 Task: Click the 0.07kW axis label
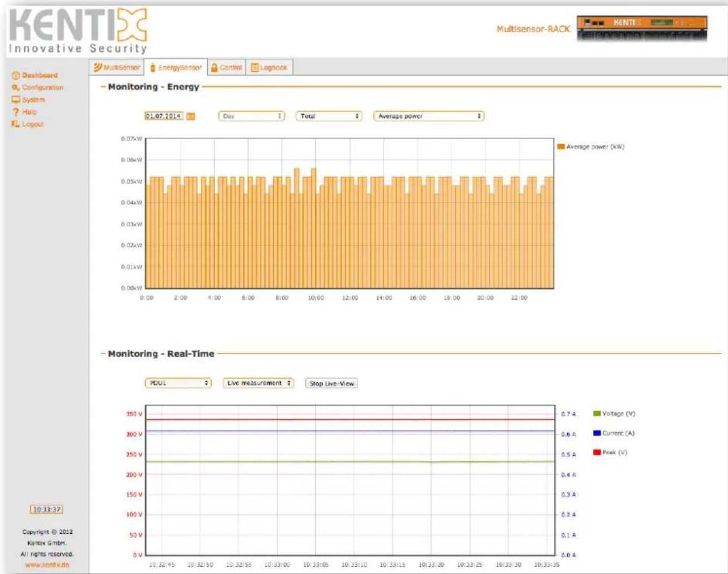point(131,139)
